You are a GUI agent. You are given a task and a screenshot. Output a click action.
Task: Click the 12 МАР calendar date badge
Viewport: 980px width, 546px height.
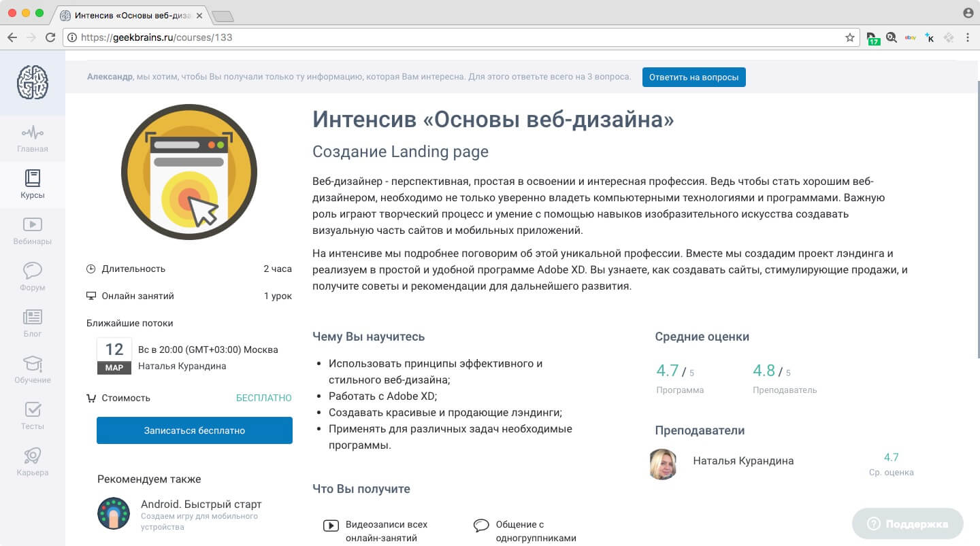(114, 356)
